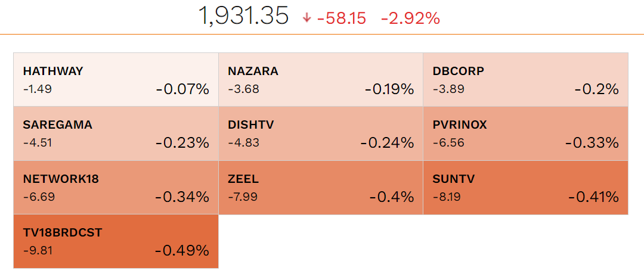Click the red down arrow indicator

point(306,18)
